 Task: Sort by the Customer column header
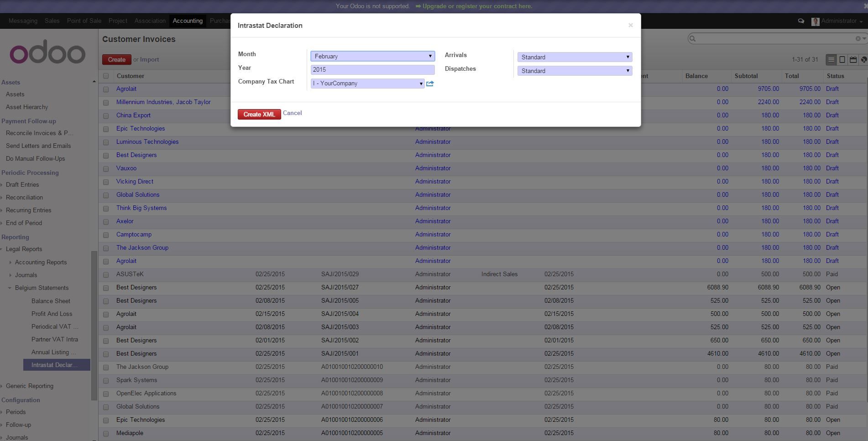pos(130,76)
